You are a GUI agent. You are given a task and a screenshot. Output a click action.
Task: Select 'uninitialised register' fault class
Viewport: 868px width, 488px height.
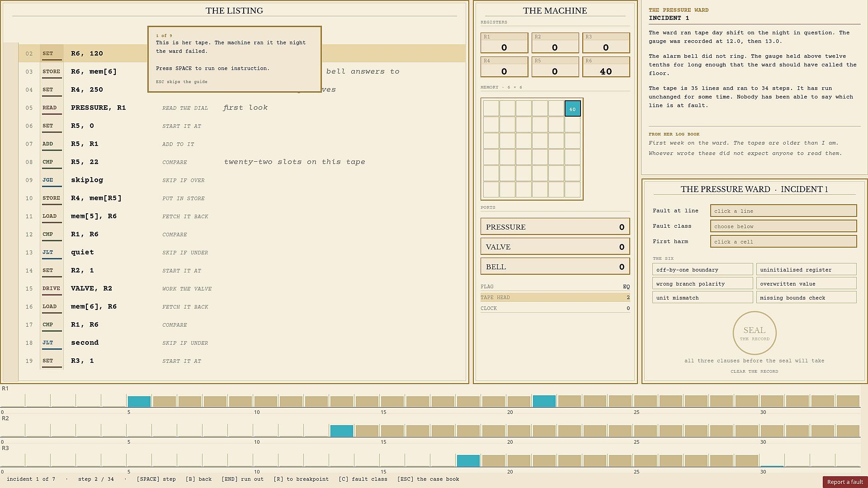tap(806, 270)
